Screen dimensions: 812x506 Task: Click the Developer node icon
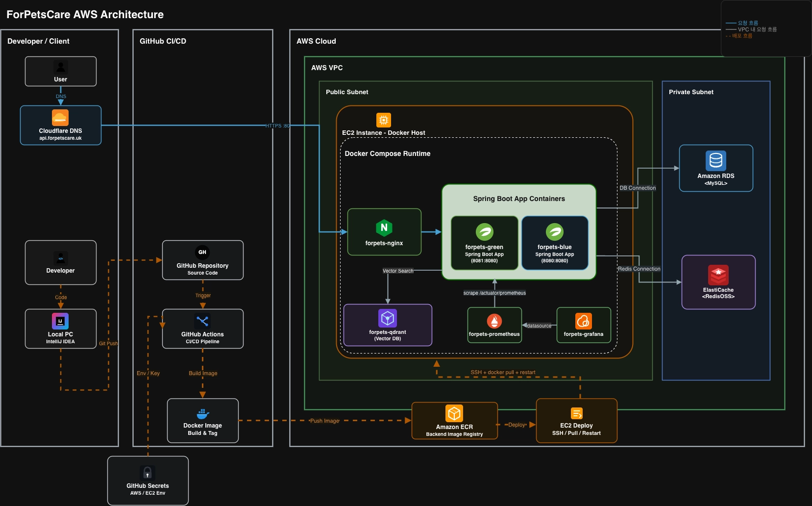coord(61,258)
